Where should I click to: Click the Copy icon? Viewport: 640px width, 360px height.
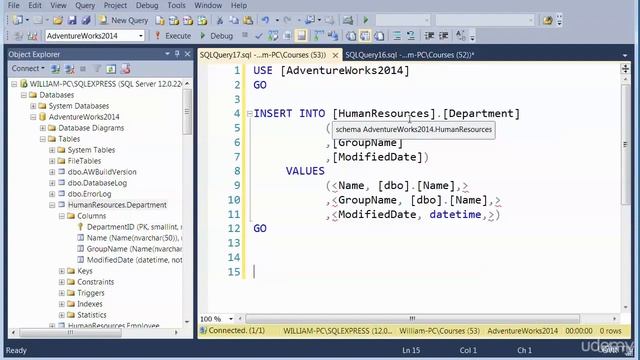pyautogui.click(x=233, y=20)
